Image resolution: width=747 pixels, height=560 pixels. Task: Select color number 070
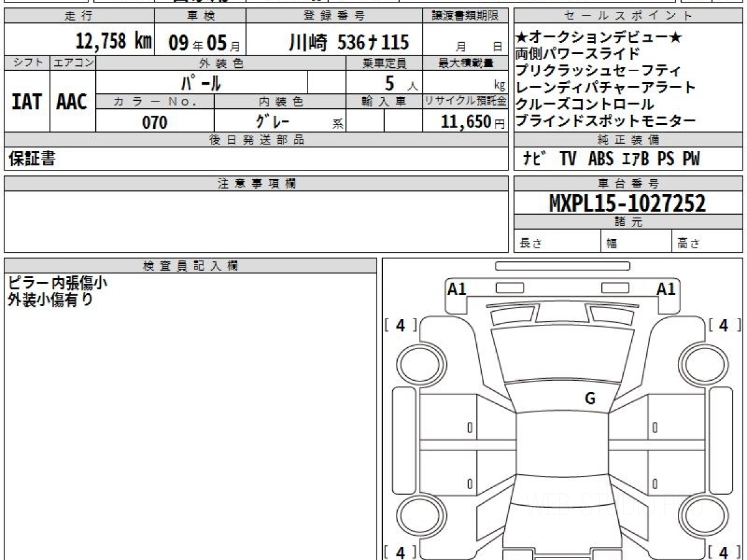155,122
